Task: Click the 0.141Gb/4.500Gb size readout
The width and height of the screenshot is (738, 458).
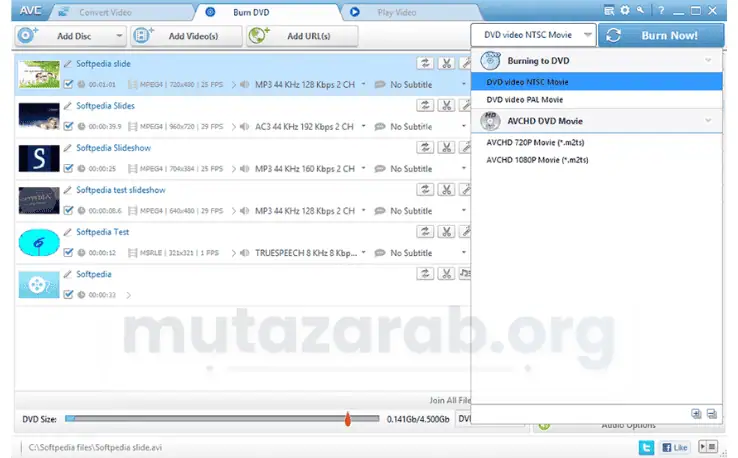Action: [x=418, y=419]
